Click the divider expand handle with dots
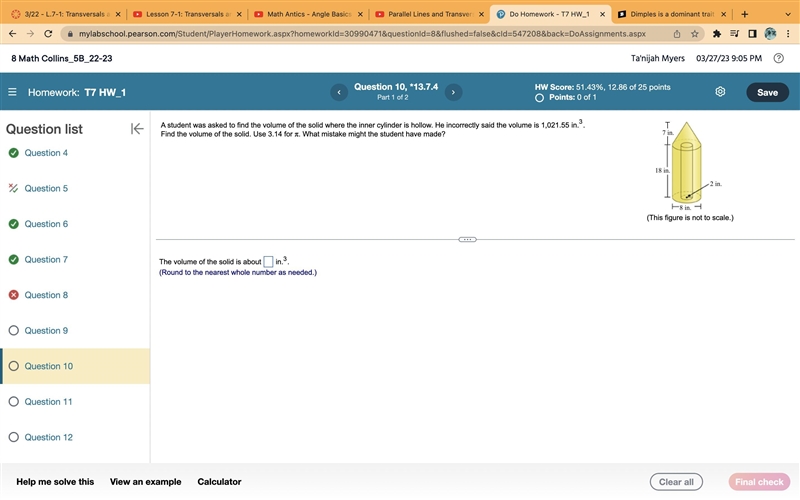Screen dimensions: 800x500 pos(467,239)
